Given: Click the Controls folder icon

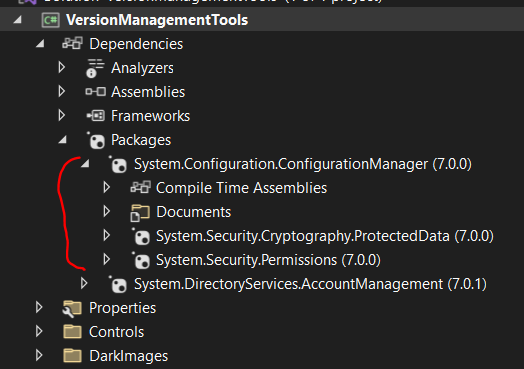Looking at the screenshot, I should (x=73, y=332).
